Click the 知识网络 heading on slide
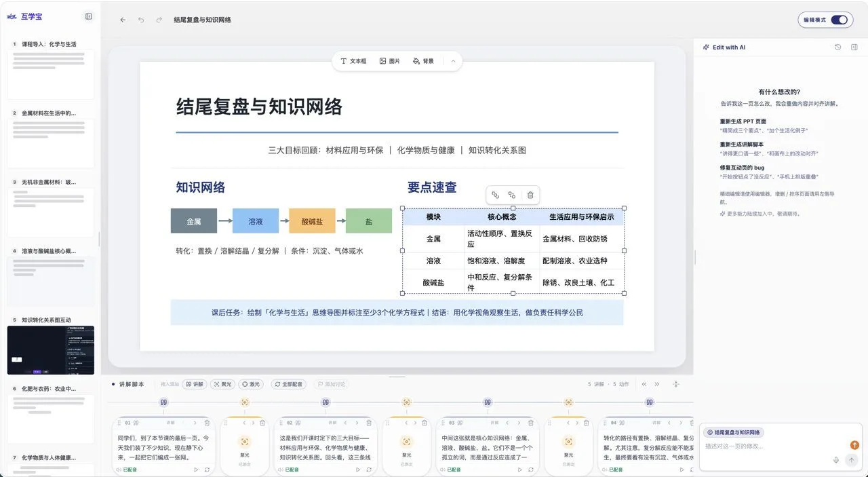The height and width of the screenshot is (477, 868). [201, 187]
